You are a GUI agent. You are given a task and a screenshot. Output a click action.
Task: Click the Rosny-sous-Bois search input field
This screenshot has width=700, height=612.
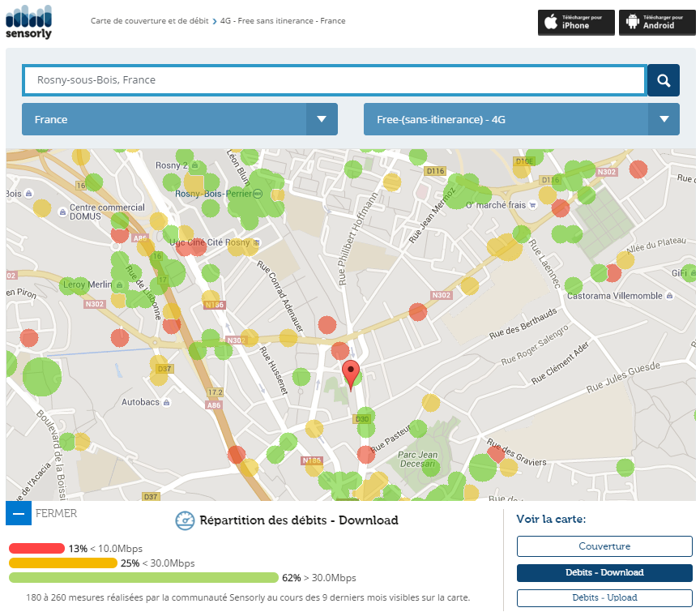click(x=334, y=80)
